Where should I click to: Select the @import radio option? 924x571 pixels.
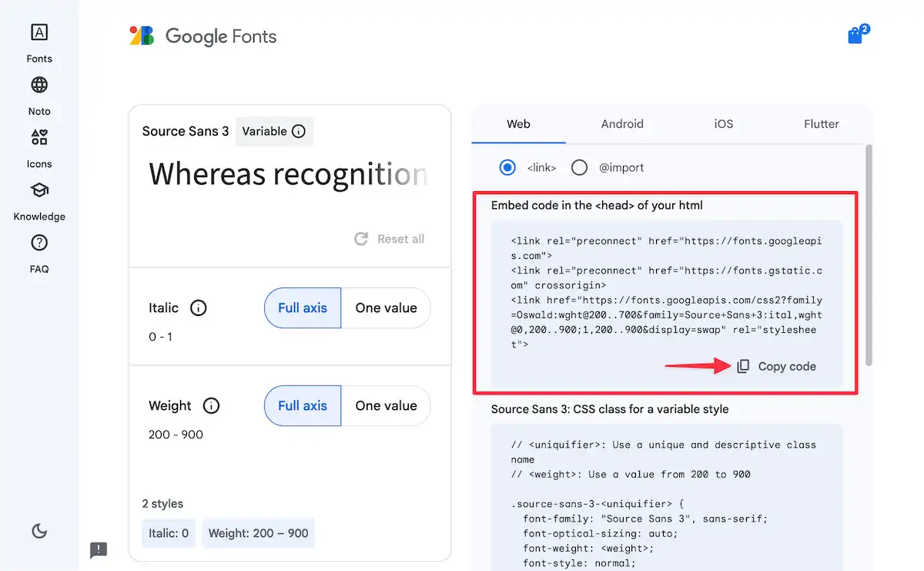(x=579, y=167)
